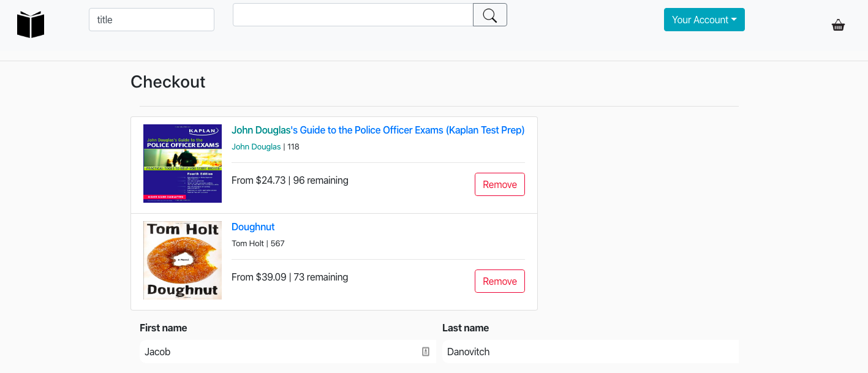
Task: Open the title search-type selector
Action: [151, 20]
